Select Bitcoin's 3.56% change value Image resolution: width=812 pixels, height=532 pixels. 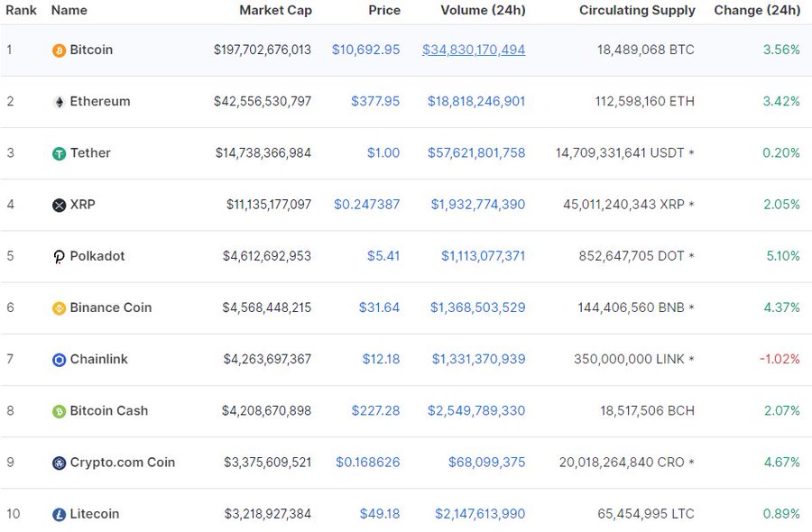coord(781,50)
